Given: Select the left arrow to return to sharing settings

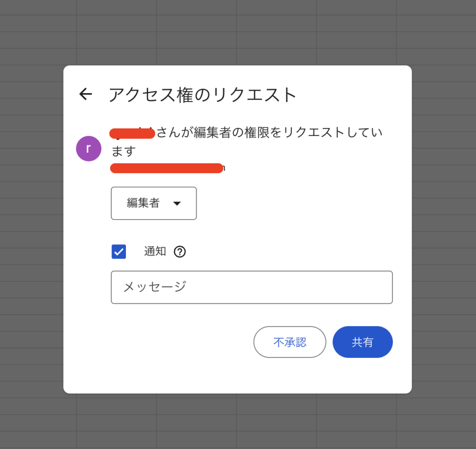Looking at the screenshot, I should click(x=86, y=94).
